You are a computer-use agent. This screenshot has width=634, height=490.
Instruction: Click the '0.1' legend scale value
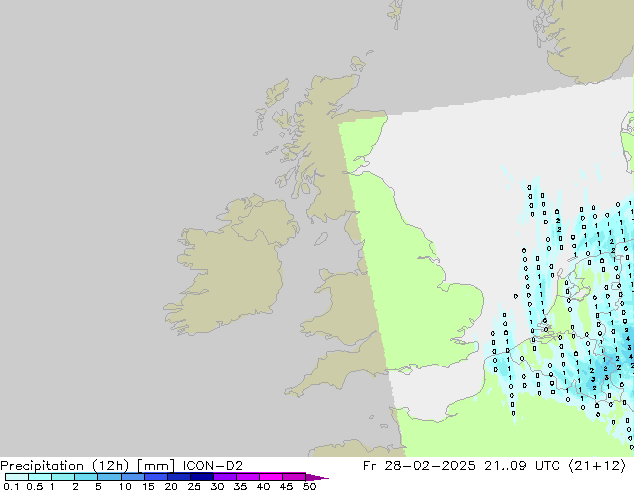point(11,486)
